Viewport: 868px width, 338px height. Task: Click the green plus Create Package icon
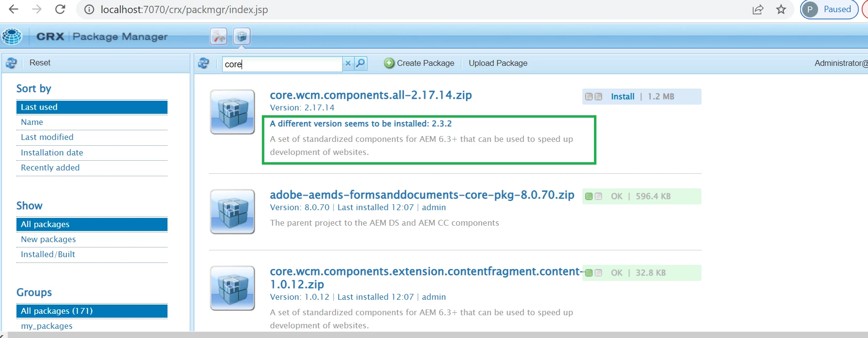[389, 63]
